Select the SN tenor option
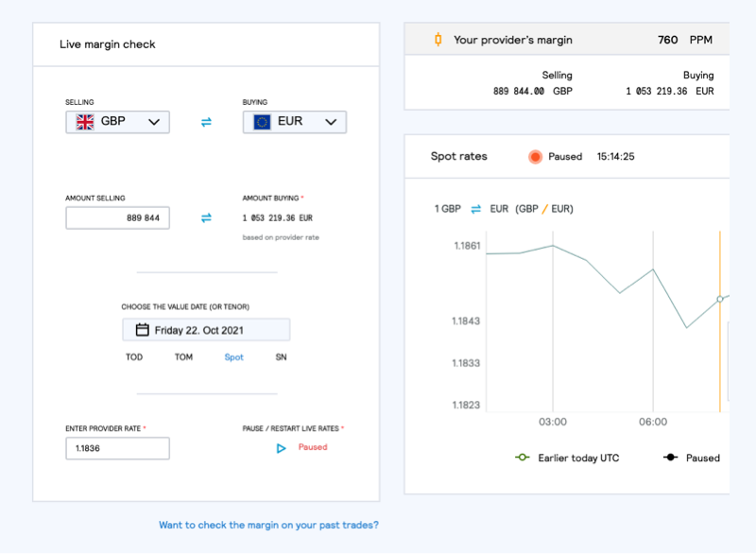756x554 pixels. 280,357
